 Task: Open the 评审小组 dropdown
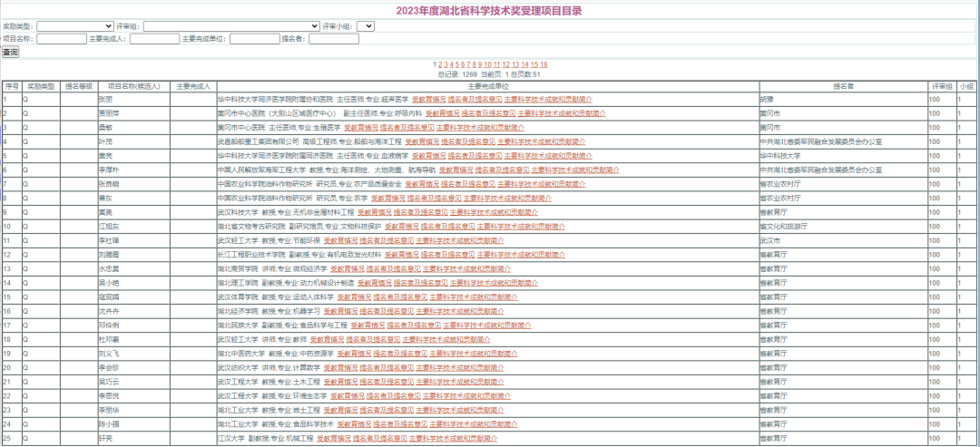(366, 26)
